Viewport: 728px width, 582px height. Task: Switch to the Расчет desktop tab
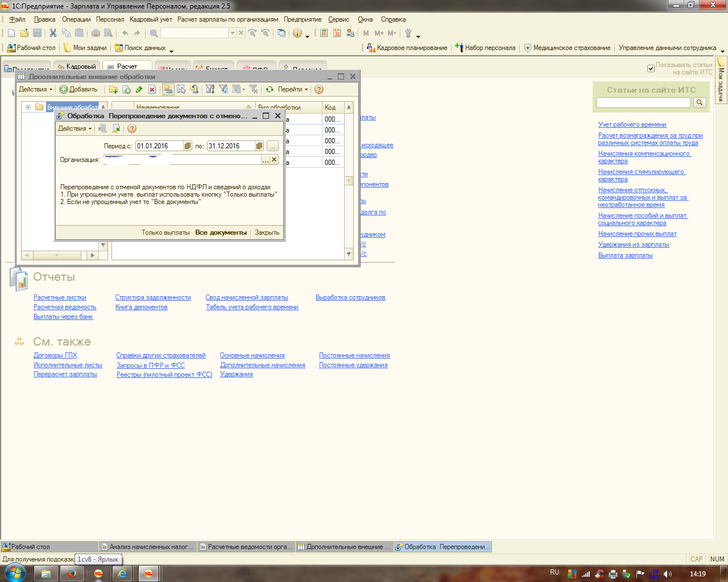click(127, 67)
